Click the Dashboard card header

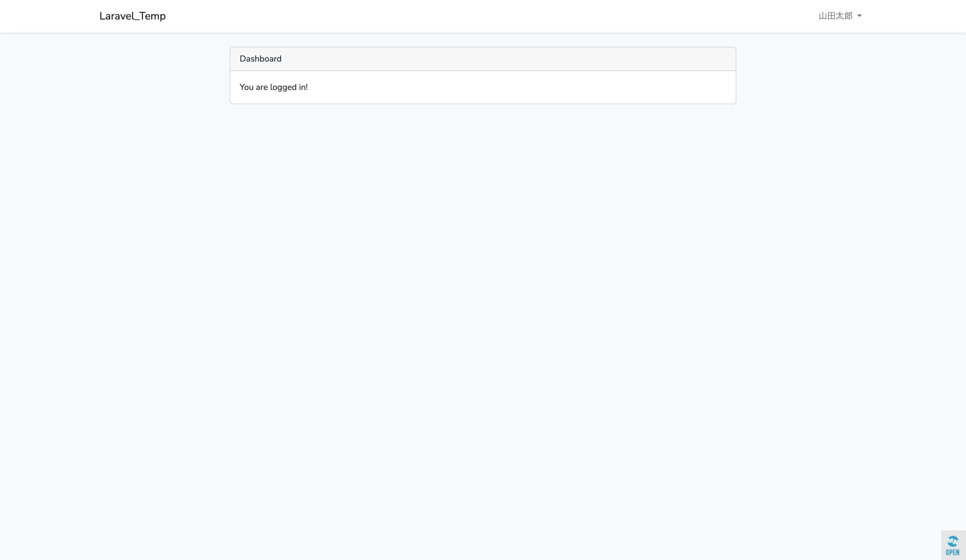(483, 59)
